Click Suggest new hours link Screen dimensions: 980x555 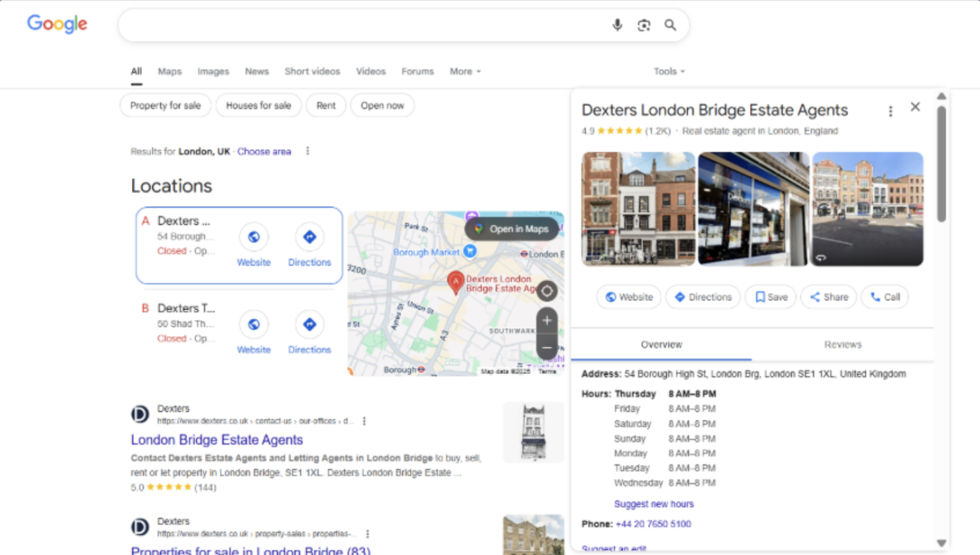tap(653, 504)
